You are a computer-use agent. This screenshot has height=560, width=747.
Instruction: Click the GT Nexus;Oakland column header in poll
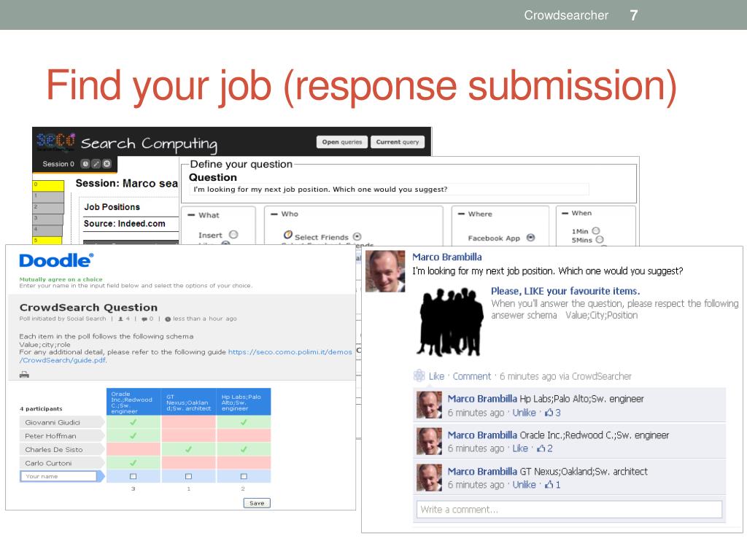[x=189, y=402]
